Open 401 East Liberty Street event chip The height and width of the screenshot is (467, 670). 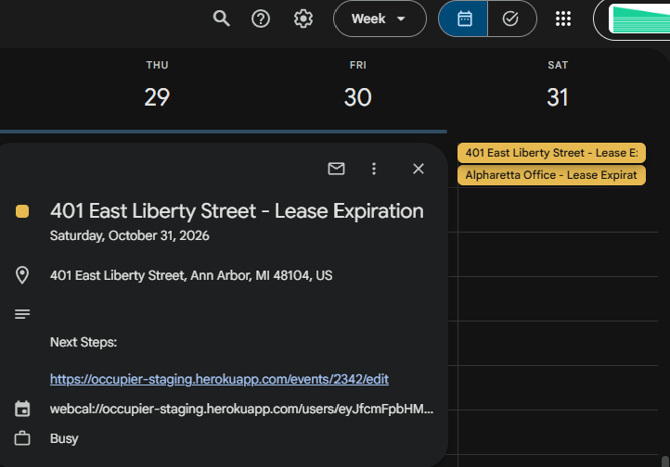coord(551,153)
